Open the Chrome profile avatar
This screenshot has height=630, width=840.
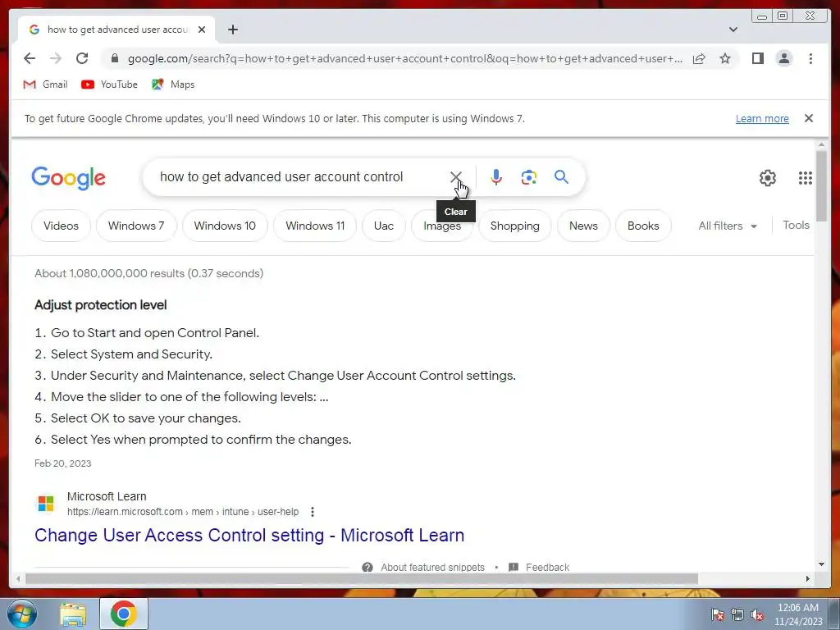point(783,58)
